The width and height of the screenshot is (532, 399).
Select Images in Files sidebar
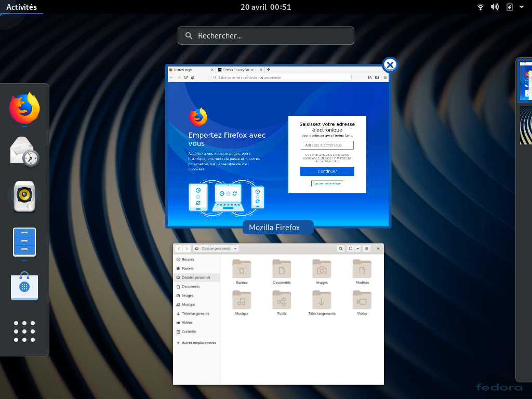coord(196,296)
